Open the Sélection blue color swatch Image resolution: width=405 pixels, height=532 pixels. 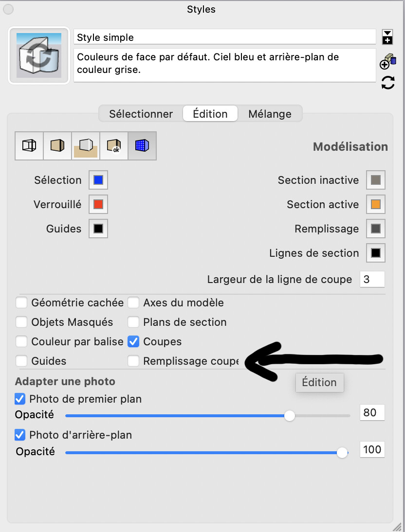98,180
